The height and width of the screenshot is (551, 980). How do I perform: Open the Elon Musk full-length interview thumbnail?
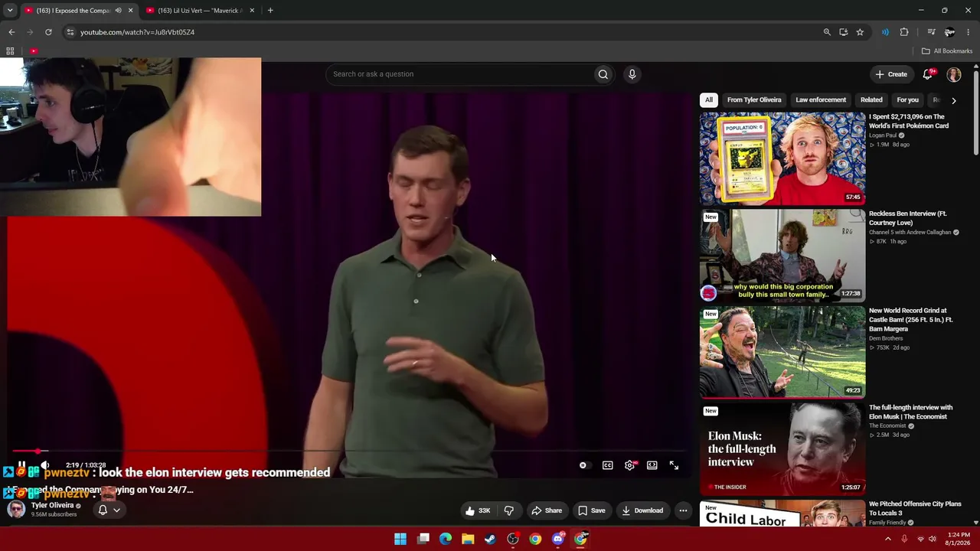pos(782,448)
